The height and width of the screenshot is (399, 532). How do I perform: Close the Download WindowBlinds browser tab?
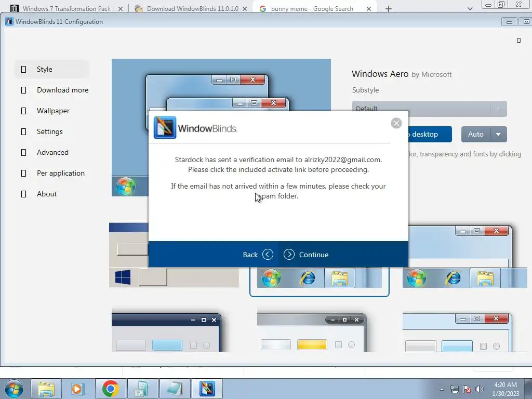click(245, 9)
